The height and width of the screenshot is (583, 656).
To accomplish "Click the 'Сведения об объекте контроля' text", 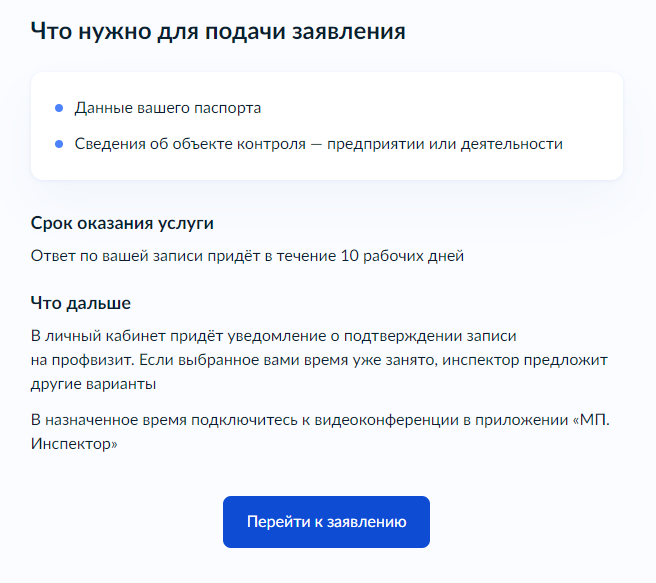I will click(x=190, y=144).
